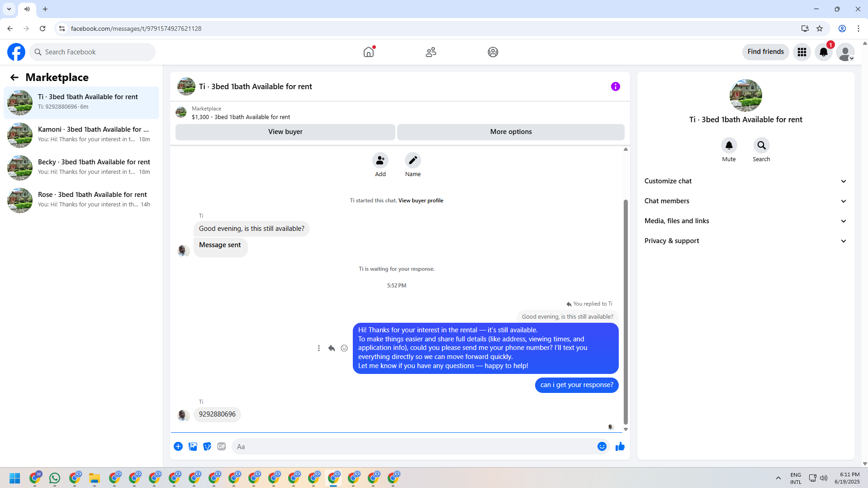Attach a photo using the image icon
Image resolution: width=868 pixels, height=488 pixels.
[193, 447]
